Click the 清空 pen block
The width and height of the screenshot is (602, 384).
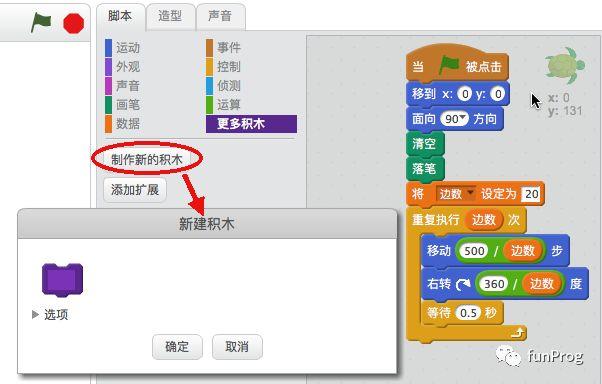coord(425,144)
